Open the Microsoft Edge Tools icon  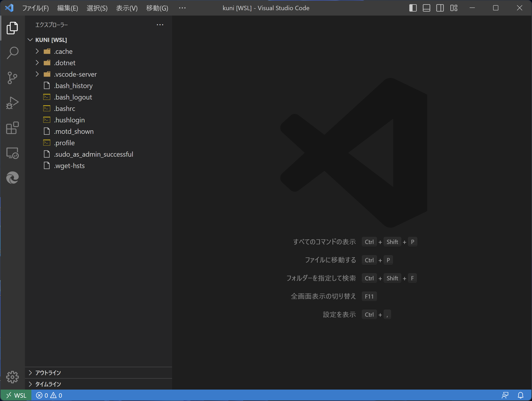click(x=12, y=178)
